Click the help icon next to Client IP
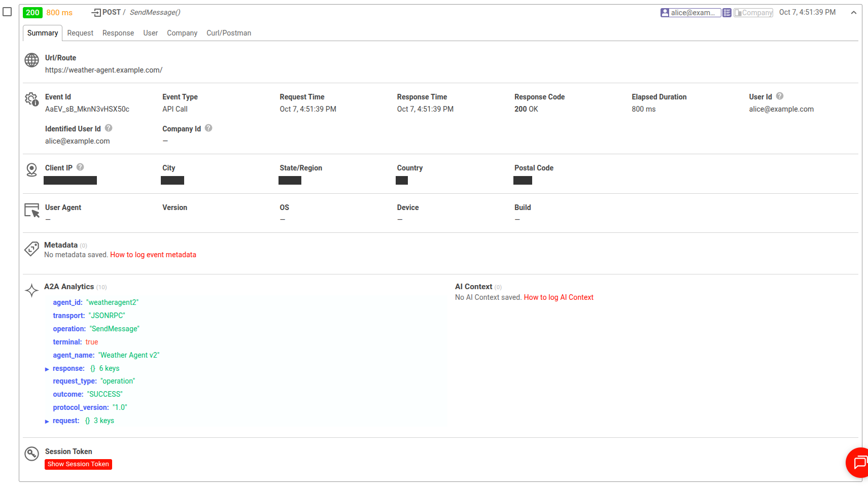Image resolution: width=868 pixels, height=486 pixels. pyautogui.click(x=80, y=167)
